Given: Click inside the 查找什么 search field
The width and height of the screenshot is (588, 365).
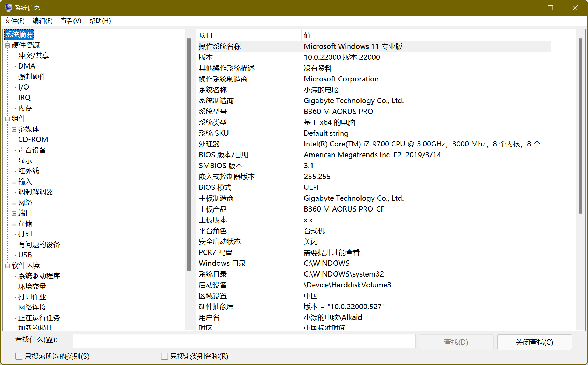Looking at the screenshot, I should 244,341.
